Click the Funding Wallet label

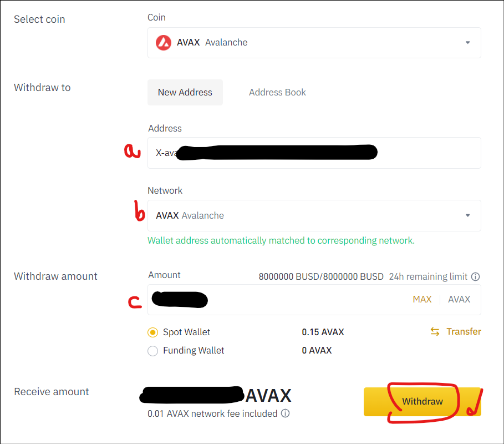(194, 350)
